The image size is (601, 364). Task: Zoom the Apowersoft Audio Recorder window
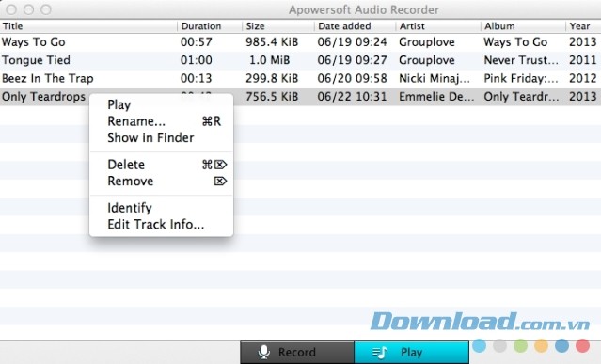coord(45,9)
